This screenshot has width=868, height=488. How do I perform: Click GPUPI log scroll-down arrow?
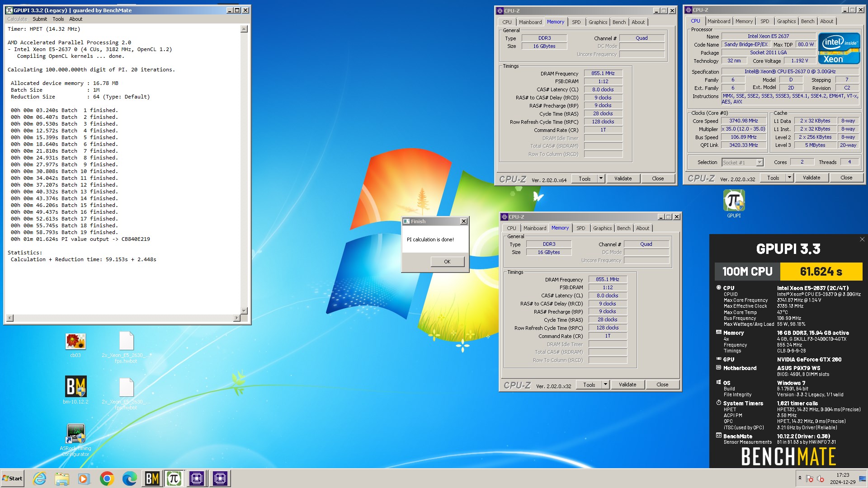[x=244, y=310]
